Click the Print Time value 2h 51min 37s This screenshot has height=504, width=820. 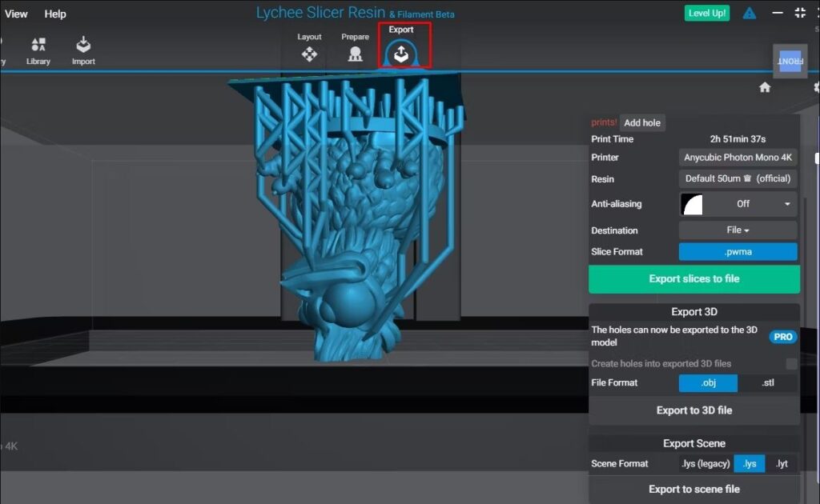[738, 139]
